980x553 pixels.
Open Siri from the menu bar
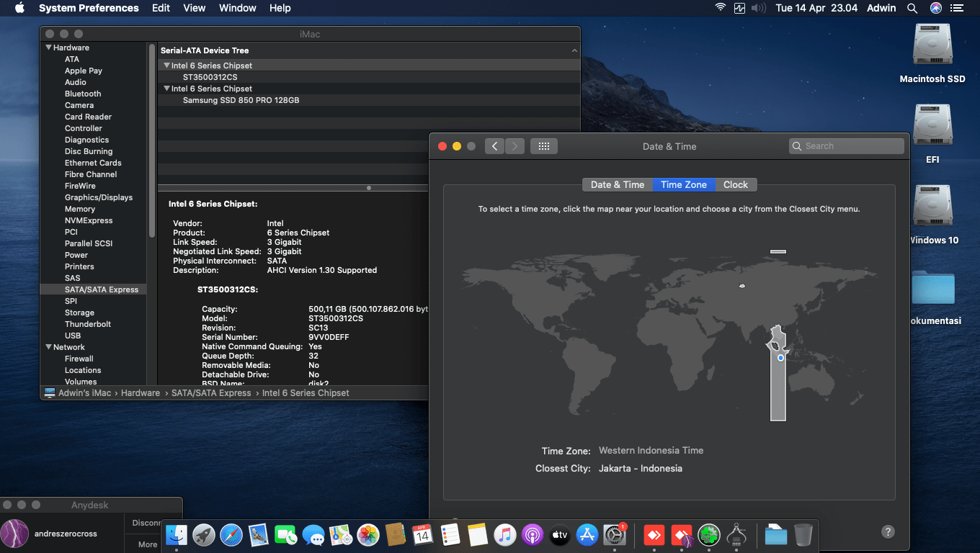935,8
